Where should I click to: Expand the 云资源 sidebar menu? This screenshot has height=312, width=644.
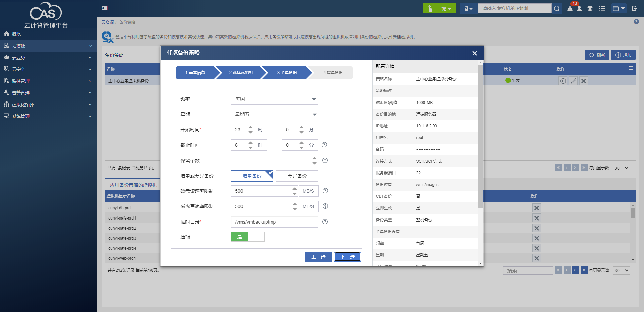[x=48, y=46]
